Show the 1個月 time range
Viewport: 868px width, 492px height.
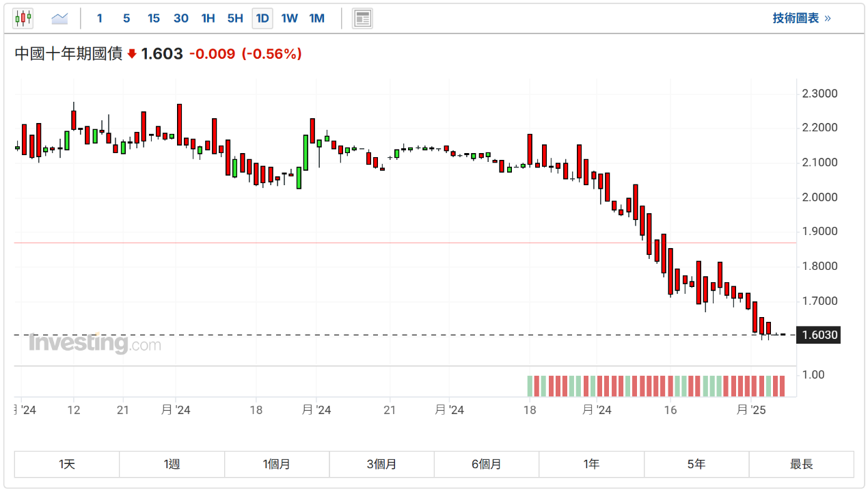(277, 465)
